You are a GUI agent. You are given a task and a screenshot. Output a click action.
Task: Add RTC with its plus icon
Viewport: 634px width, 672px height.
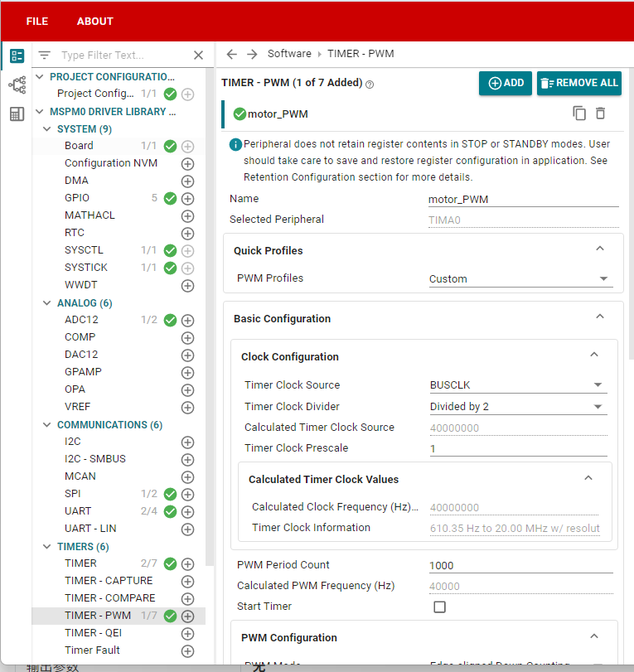coord(187,234)
